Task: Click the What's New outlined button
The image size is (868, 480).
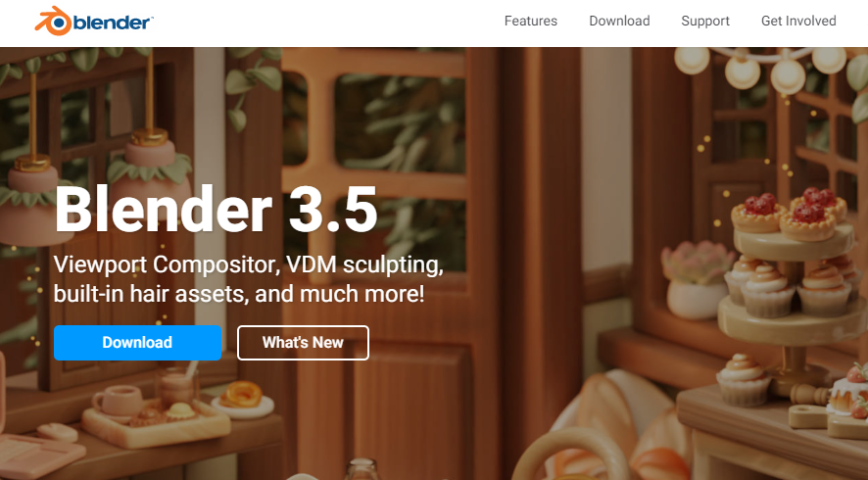Action: (x=303, y=343)
